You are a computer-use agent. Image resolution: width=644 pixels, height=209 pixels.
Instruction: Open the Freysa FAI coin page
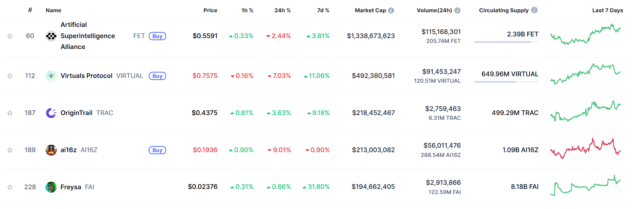(x=71, y=187)
